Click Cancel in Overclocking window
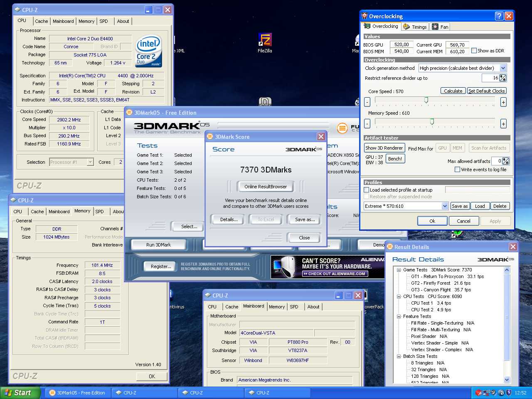Image resolution: width=532 pixels, height=399 pixels. click(x=463, y=221)
